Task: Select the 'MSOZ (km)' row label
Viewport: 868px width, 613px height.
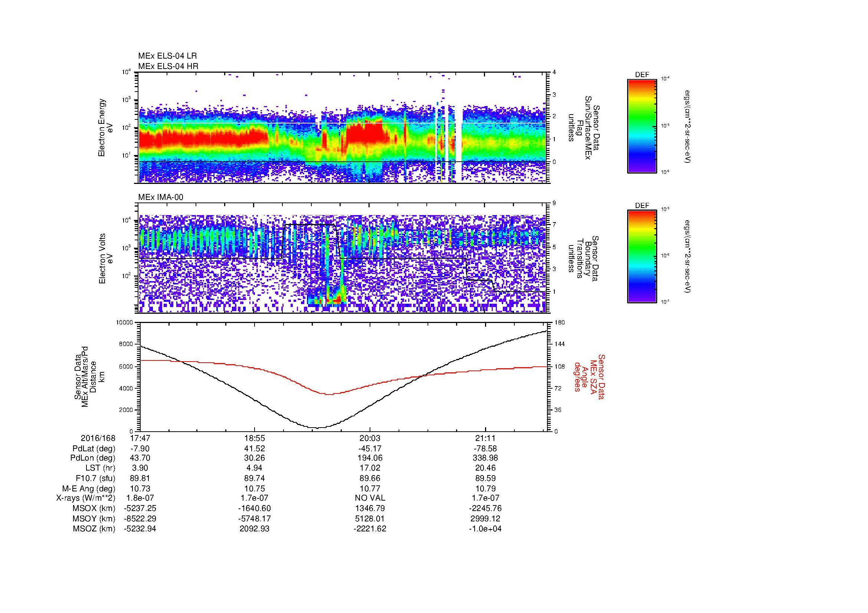Action: coord(94,529)
